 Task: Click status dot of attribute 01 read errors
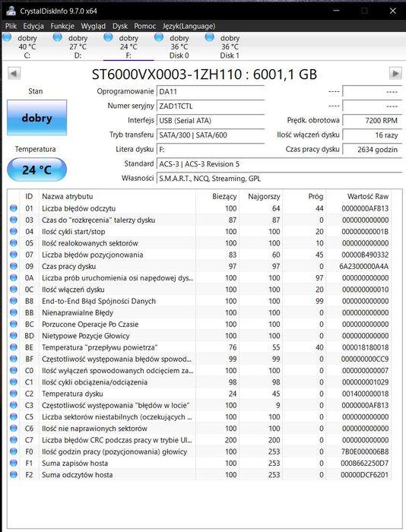pos(14,208)
